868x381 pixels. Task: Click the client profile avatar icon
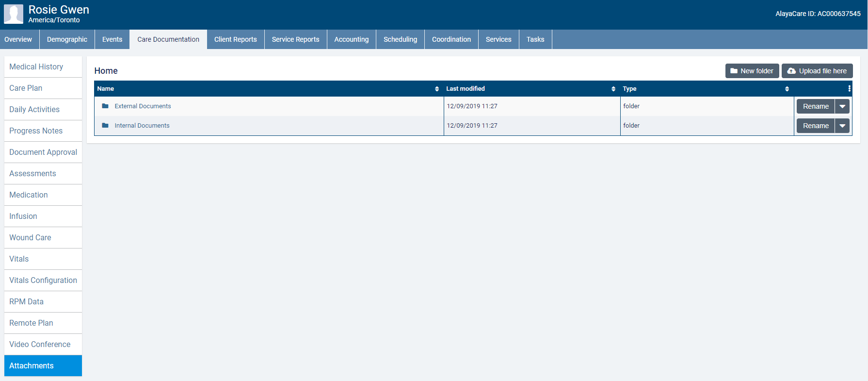click(14, 14)
